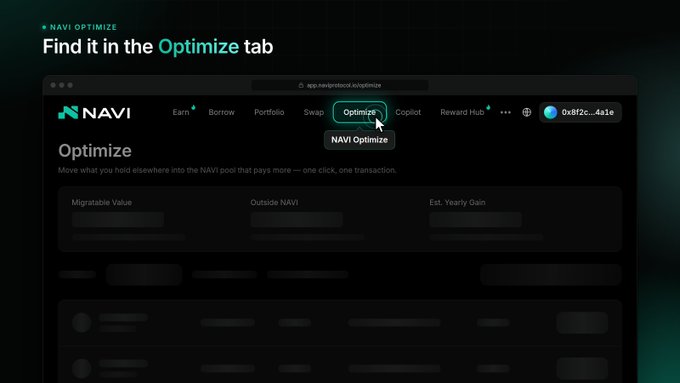This screenshot has width=680, height=383.
Task: Click the browser address bar
Action: coord(340,85)
